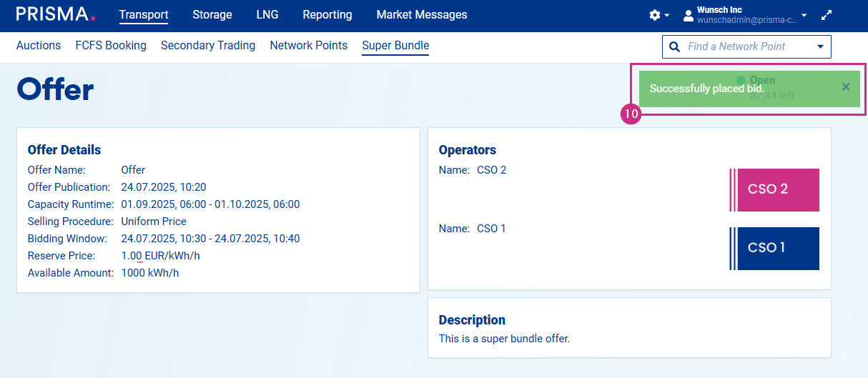Open the Reporting menu
The width and height of the screenshot is (868, 378).
point(327,15)
